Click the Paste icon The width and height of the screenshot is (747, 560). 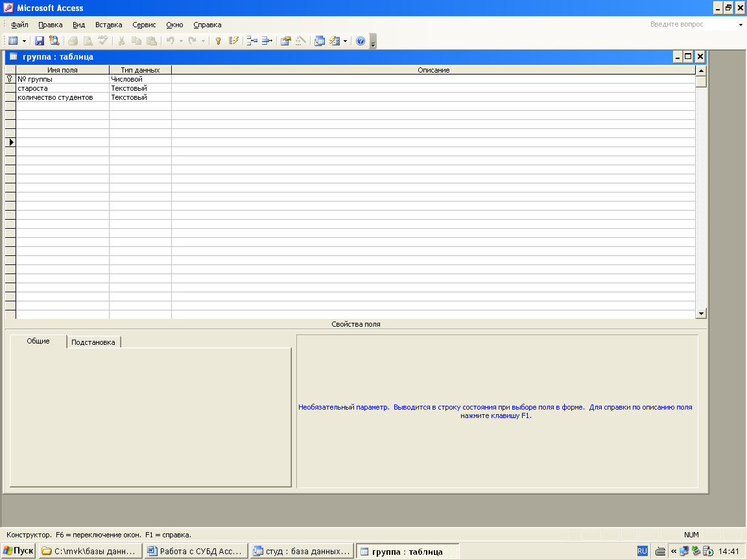(152, 41)
